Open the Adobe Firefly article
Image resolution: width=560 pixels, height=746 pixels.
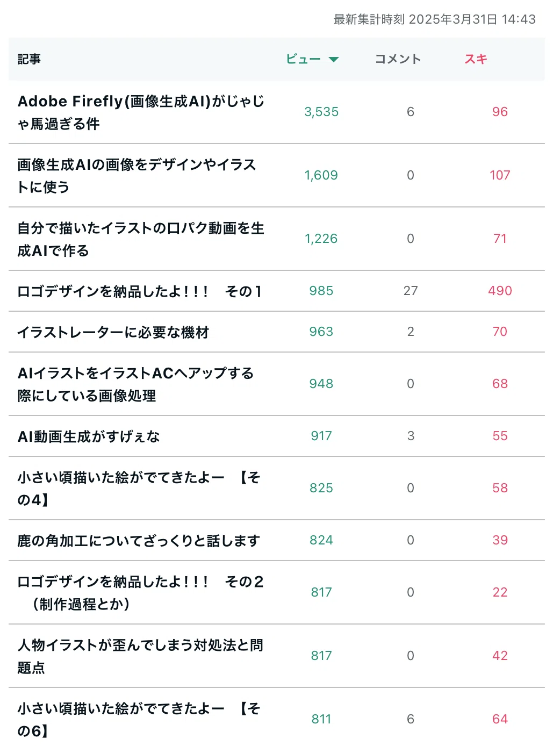click(141, 112)
